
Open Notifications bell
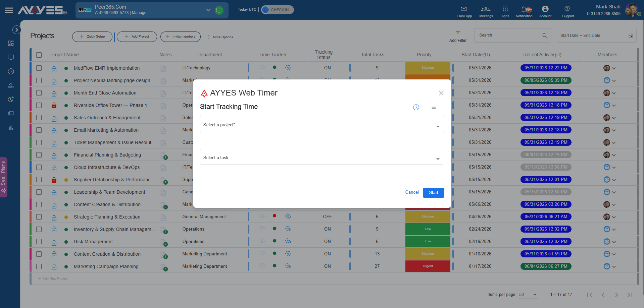click(524, 11)
